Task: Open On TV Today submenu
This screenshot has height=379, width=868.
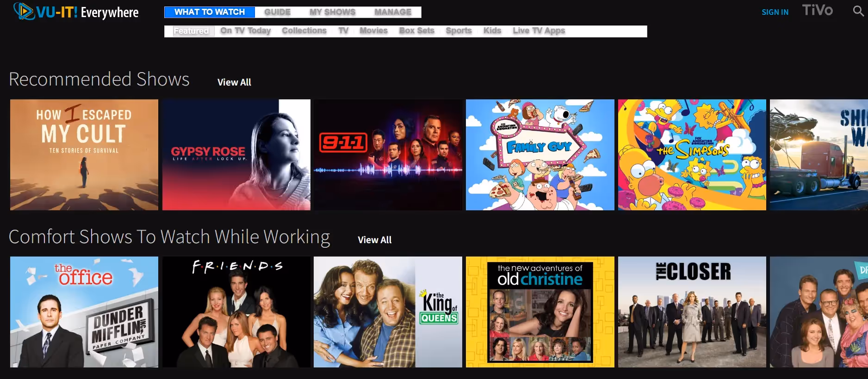Action: click(x=246, y=31)
